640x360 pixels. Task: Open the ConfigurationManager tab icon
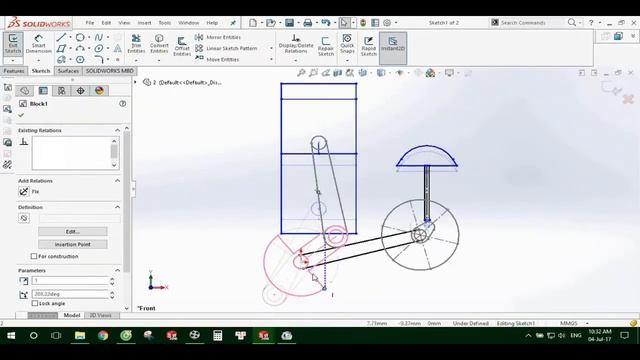point(62,91)
